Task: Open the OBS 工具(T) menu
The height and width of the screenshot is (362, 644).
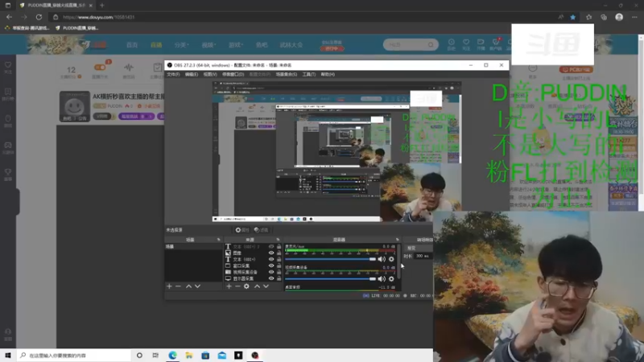Action: (309, 74)
